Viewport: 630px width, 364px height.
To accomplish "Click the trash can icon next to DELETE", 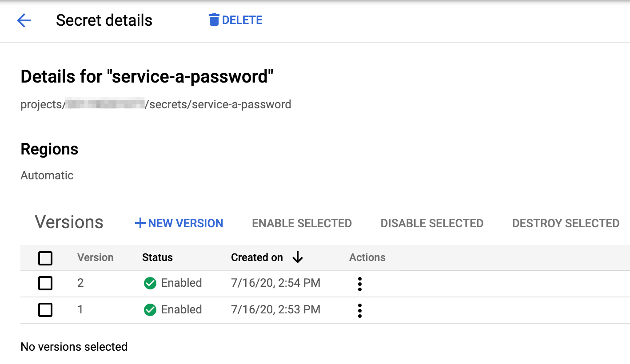I will coord(214,20).
